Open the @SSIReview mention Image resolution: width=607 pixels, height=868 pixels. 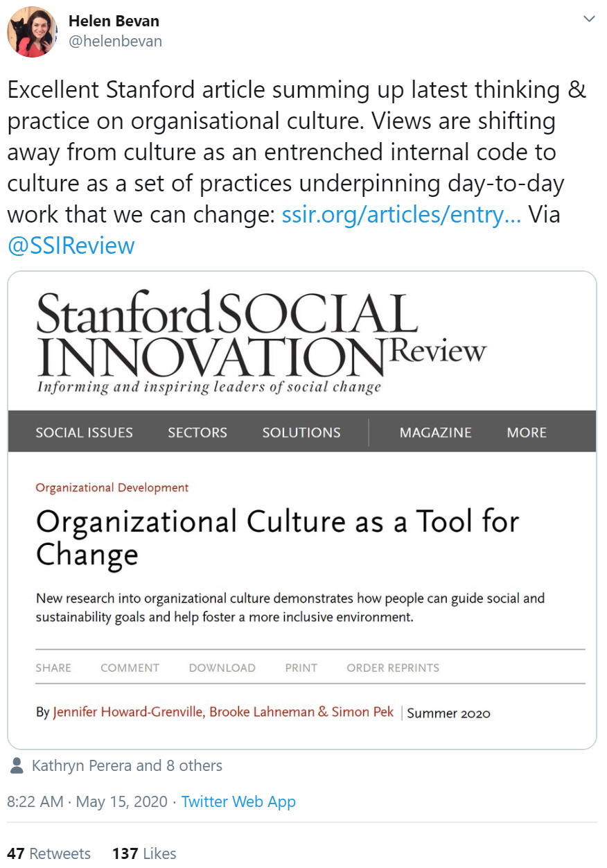[71, 245]
